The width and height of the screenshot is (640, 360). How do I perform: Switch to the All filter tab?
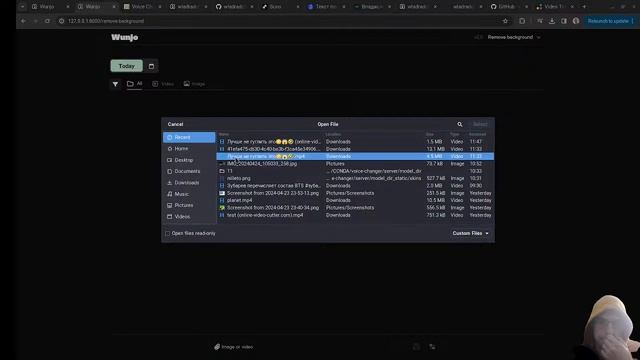coord(135,84)
